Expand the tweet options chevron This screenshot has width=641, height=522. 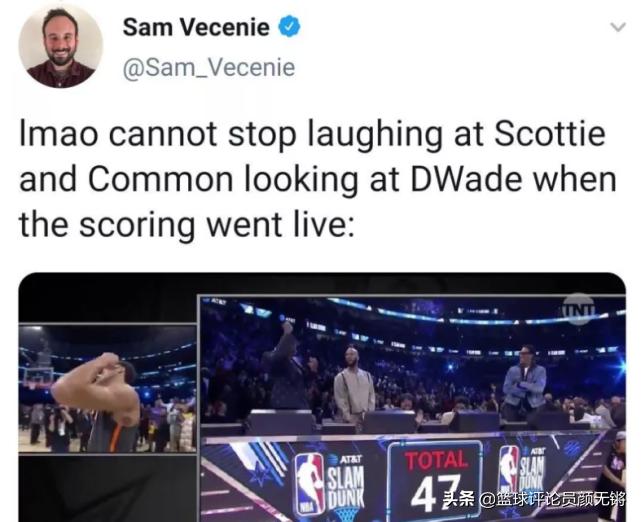coord(618,27)
